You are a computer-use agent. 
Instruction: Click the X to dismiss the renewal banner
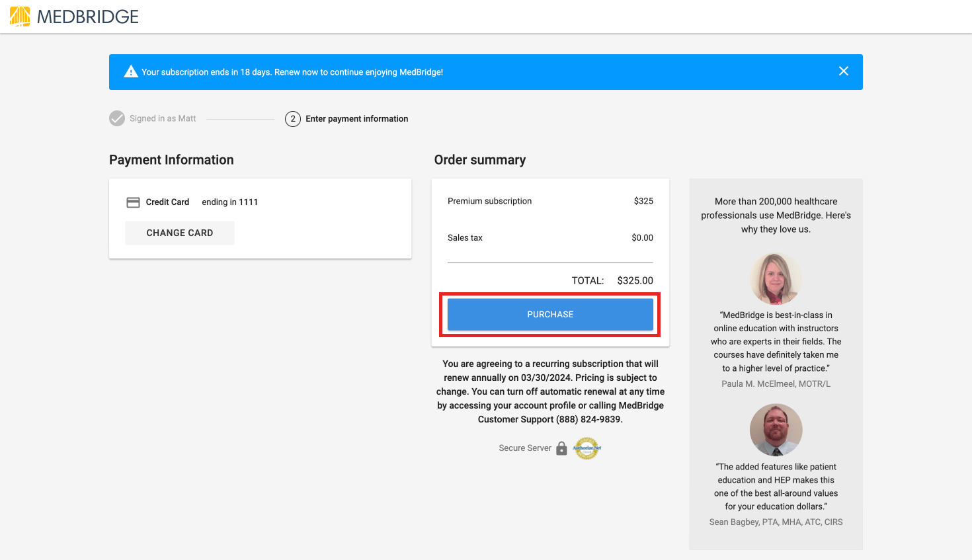pyautogui.click(x=843, y=71)
